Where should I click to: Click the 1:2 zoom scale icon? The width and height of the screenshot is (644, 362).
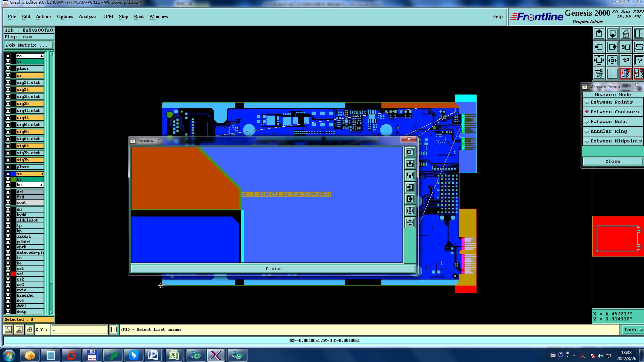[626, 61]
